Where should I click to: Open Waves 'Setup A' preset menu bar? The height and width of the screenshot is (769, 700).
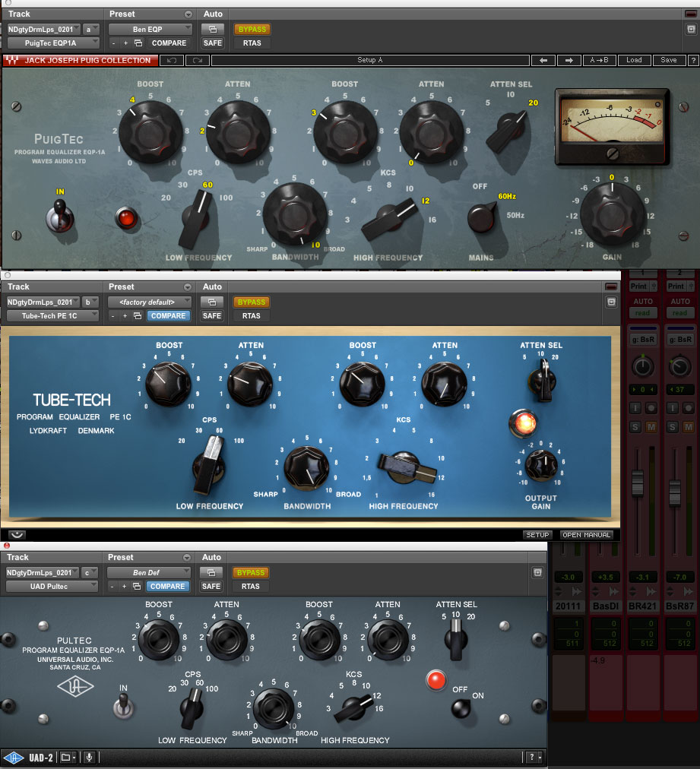coord(370,60)
